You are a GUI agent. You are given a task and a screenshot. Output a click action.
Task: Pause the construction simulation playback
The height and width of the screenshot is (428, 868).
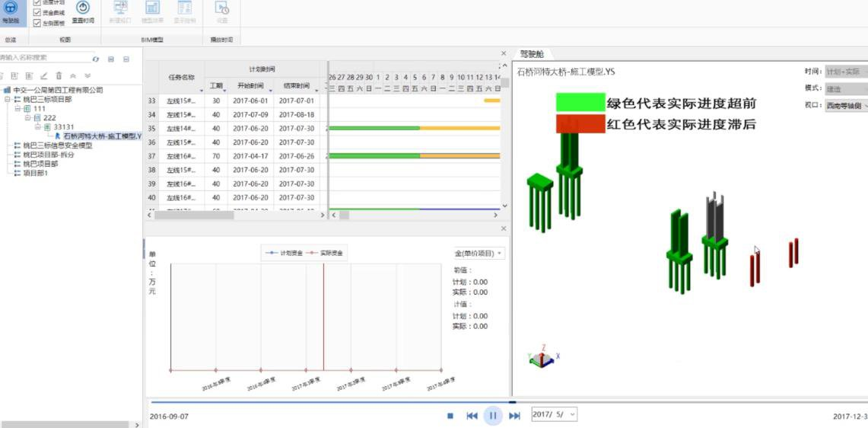coord(493,415)
